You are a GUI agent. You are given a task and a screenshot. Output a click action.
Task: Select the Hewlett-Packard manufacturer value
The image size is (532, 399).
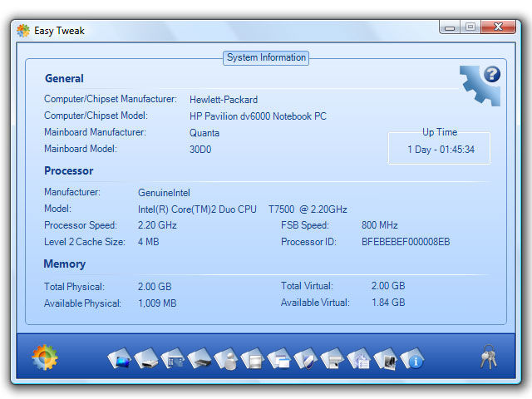pos(224,100)
